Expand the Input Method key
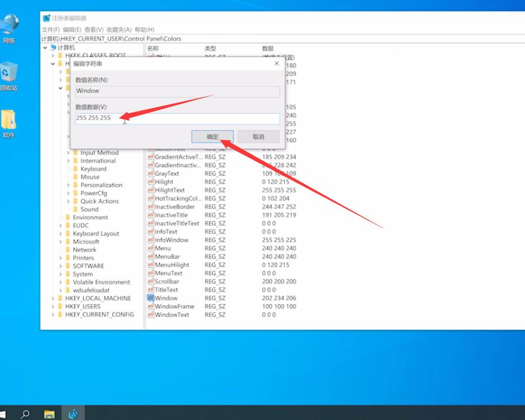Image resolution: width=525 pixels, height=420 pixels. pyautogui.click(x=68, y=153)
